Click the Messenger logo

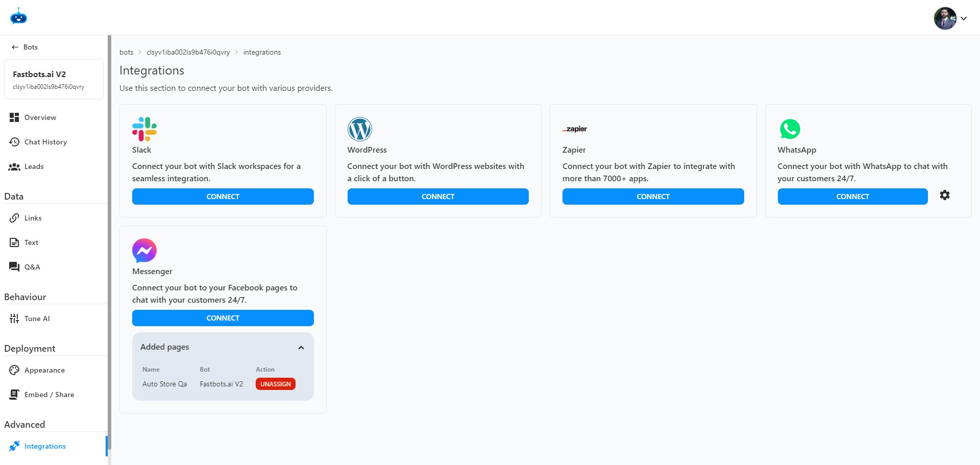(x=144, y=251)
